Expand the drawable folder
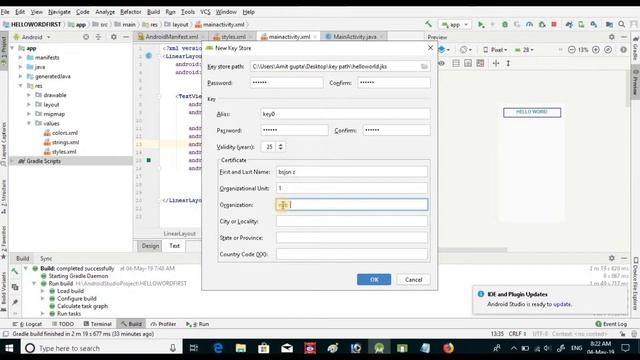The height and width of the screenshot is (360, 640). coord(29,95)
